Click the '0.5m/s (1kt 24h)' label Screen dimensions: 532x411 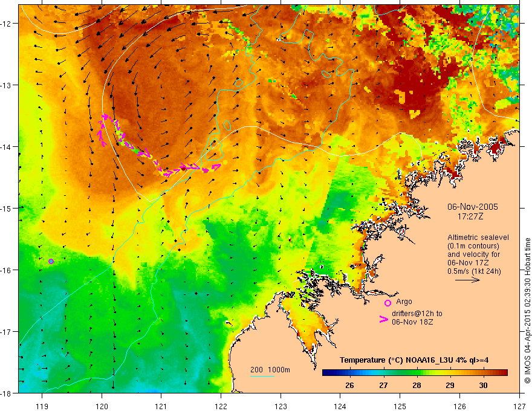[x=474, y=271]
